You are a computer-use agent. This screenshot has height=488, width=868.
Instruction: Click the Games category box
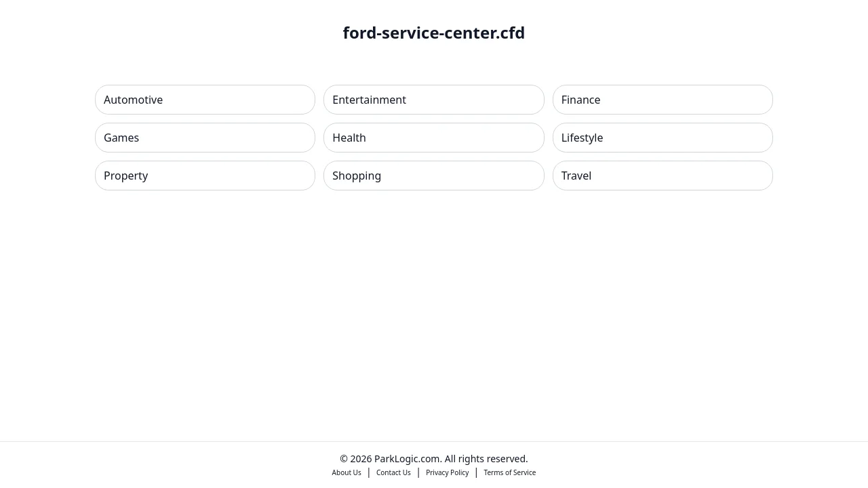(205, 138)
